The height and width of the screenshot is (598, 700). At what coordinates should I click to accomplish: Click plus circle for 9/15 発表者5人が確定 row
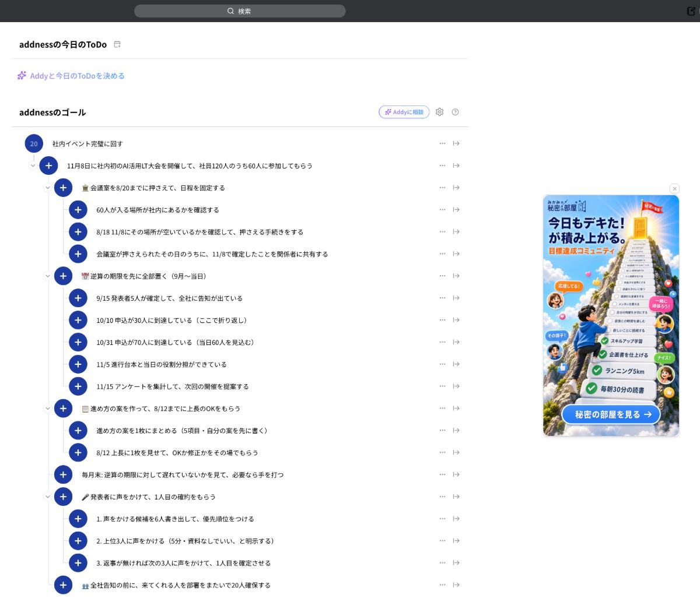(78, 298)
